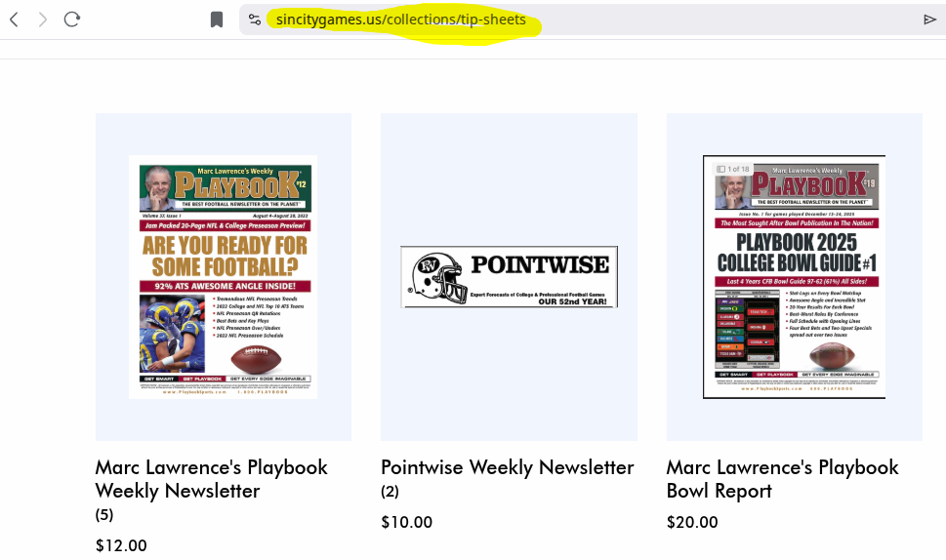This screenshot has width=946, height=560.
Task: Reload the current page
Action: tap(72, 20)
